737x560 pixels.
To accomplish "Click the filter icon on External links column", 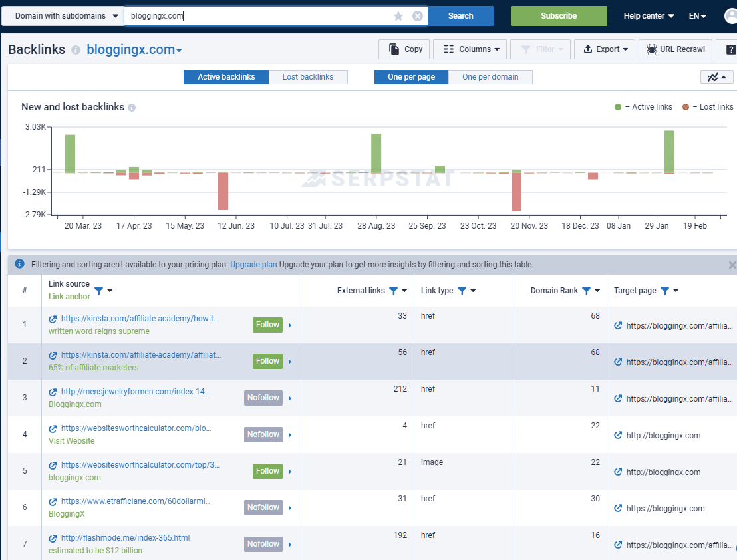I will pyautogui.click(x=393, y=291).
